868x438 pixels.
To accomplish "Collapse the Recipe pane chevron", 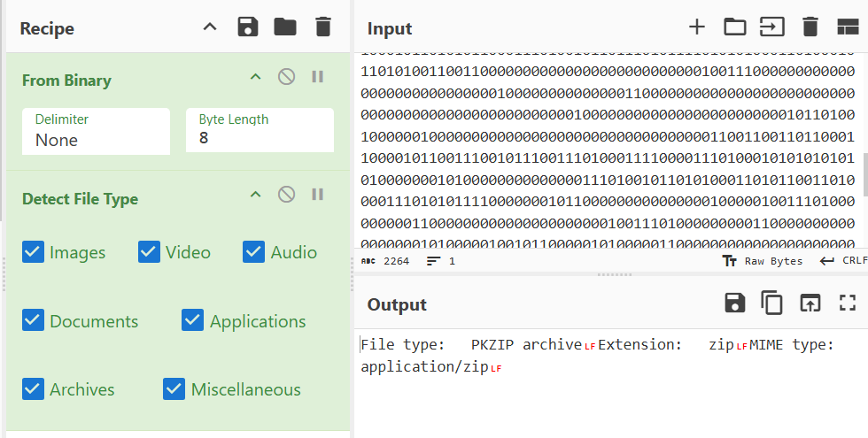I will pos(210,27).
